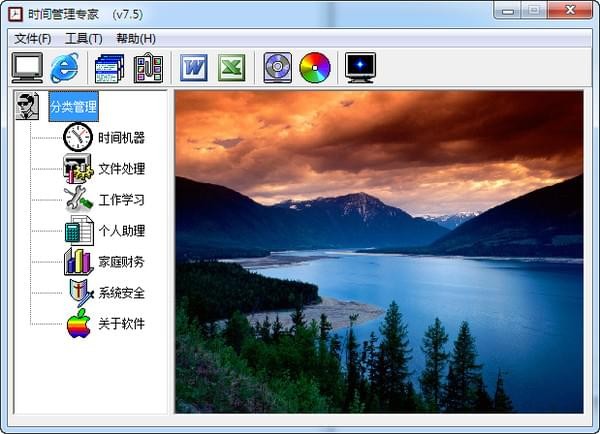
Task: Open the 帮助(H) menu
Action: [x=136, y=39]
